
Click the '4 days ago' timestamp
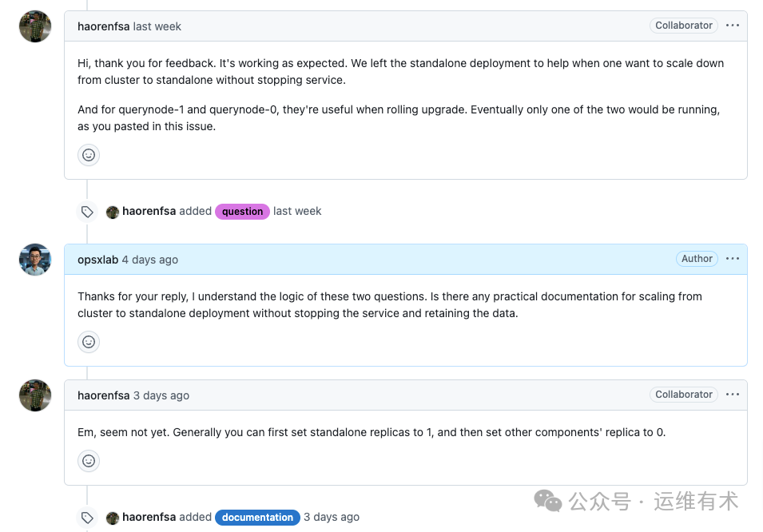tap(150, 259)
